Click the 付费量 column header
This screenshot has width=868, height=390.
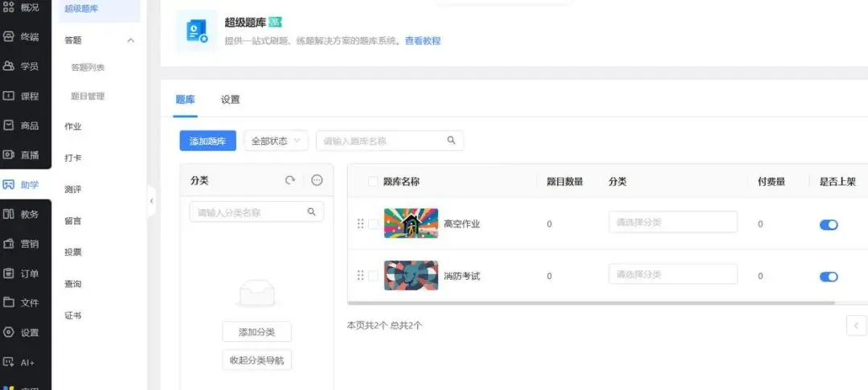771,181
